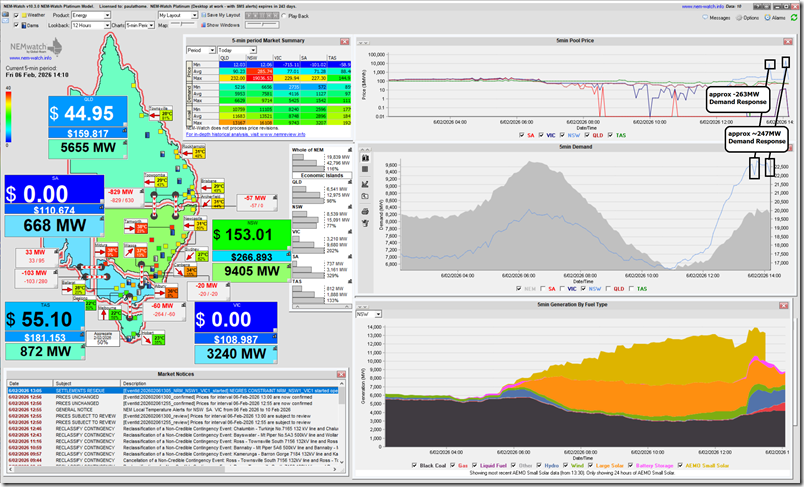Click the QLD $44.95 price tile
Image resolution: width=804 pixels, height=487 pixels.
tap(88, 112)
